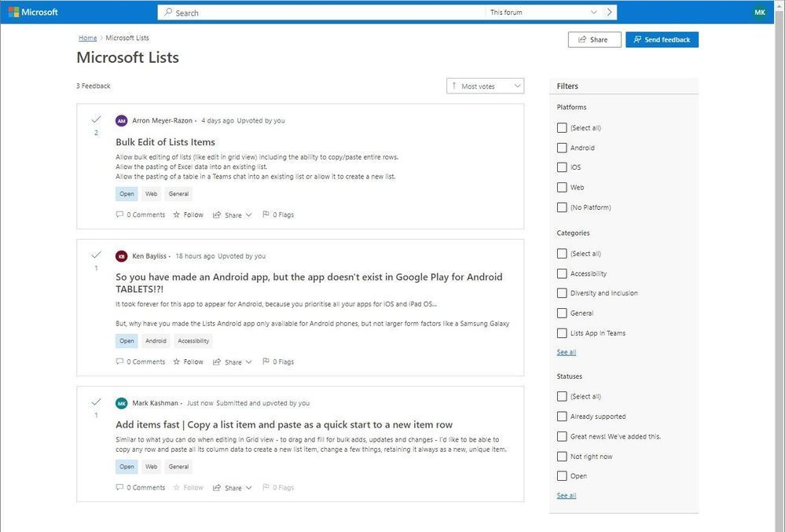Follow the Android TABLETS post

pyautogui.click(x=189, y=361)
